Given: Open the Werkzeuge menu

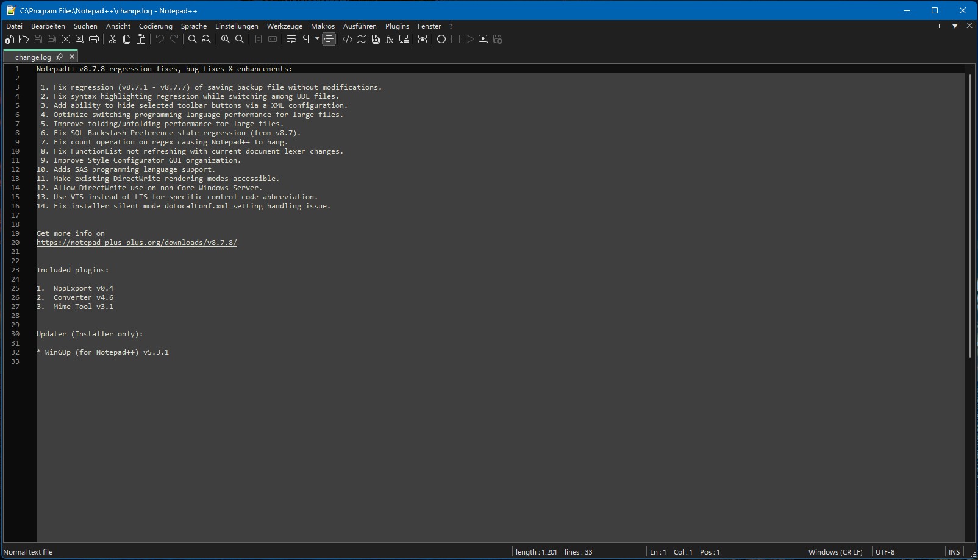Looking at the screenshot, I should pos(285,26).
